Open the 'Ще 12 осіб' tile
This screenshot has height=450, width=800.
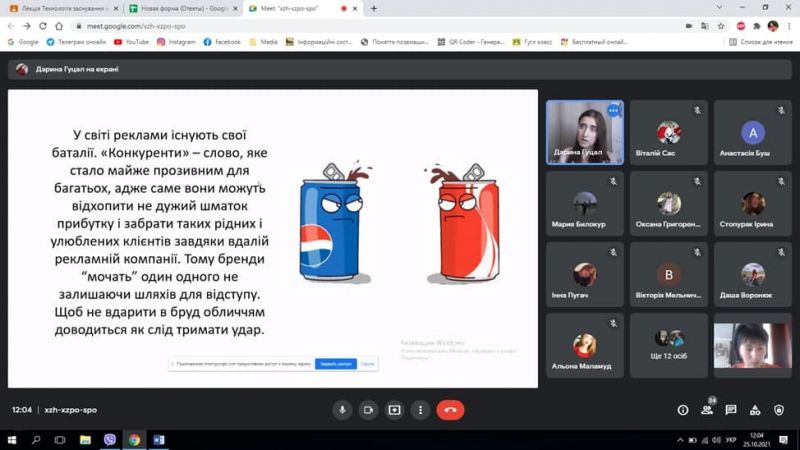668,345
